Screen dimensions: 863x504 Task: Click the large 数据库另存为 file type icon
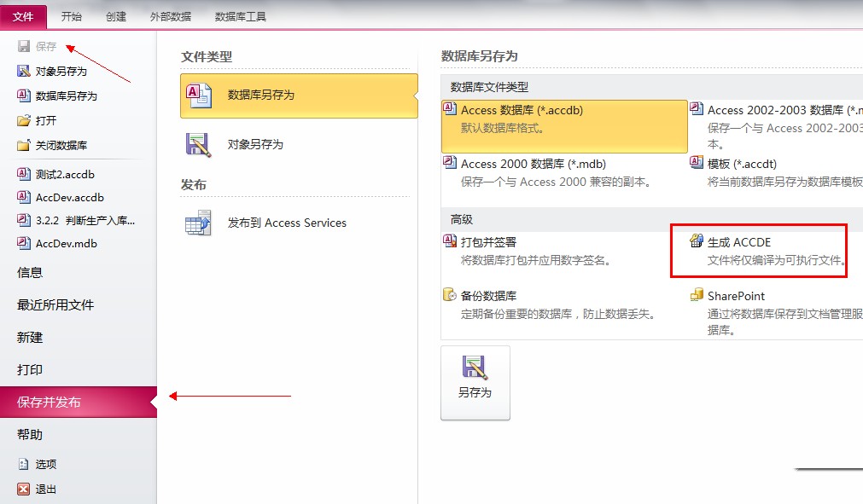tap(199, 96)
